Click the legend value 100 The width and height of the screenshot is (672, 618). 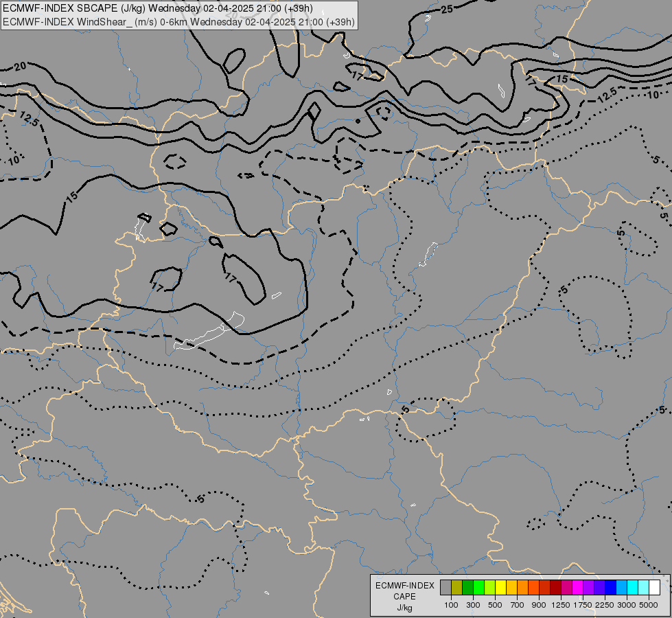[451, 605]
